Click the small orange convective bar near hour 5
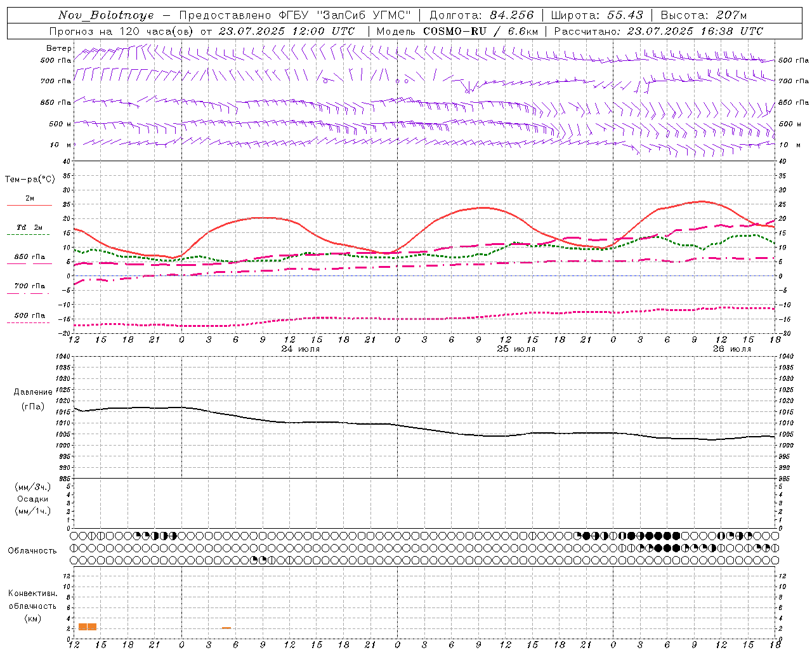812x650 pixels. point(226,628)
